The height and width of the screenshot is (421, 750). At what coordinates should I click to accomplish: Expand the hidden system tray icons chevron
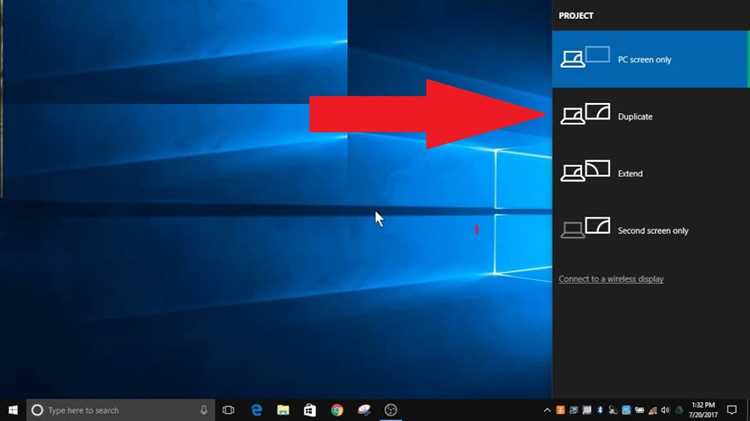tap(547, 410)
